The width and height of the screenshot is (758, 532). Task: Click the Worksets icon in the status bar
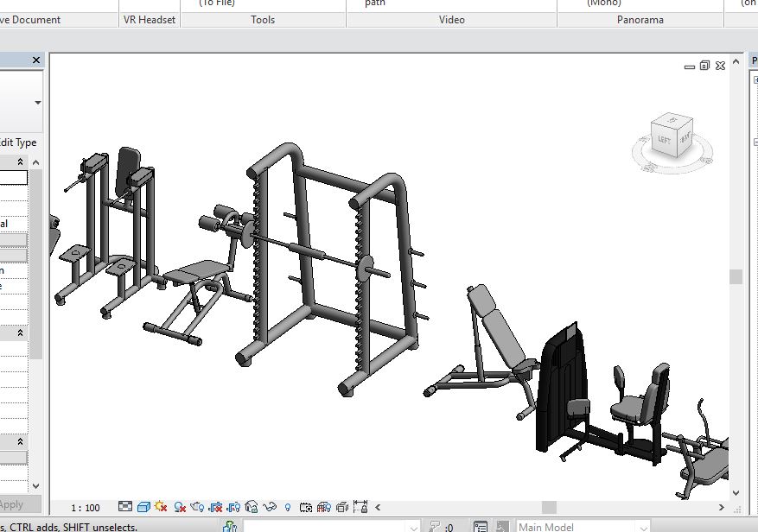(481, 525)
